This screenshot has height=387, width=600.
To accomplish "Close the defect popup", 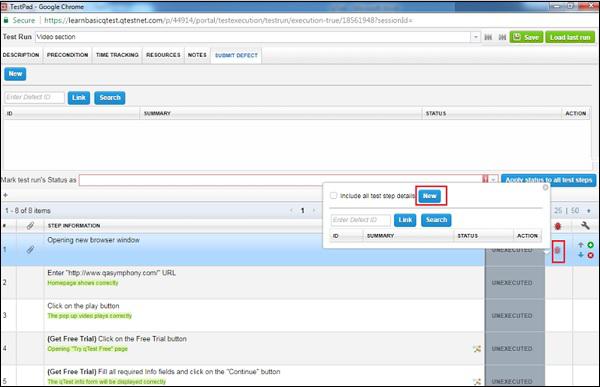I will pyautogui.click(x=545, y=187).
